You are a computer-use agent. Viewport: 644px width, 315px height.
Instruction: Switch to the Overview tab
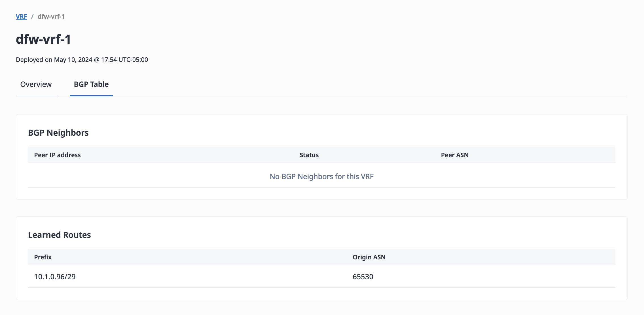point(36,84)
